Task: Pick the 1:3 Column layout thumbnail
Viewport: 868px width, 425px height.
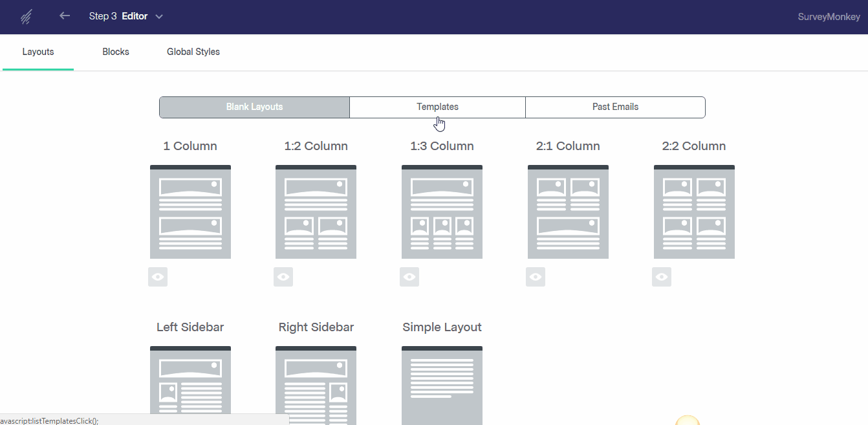Action: coord(442,212)
